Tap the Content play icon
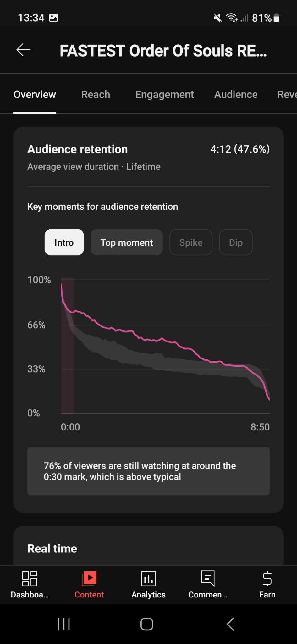Image resolution: width=297 pixels, height=644 pixels. pos(89,579)
